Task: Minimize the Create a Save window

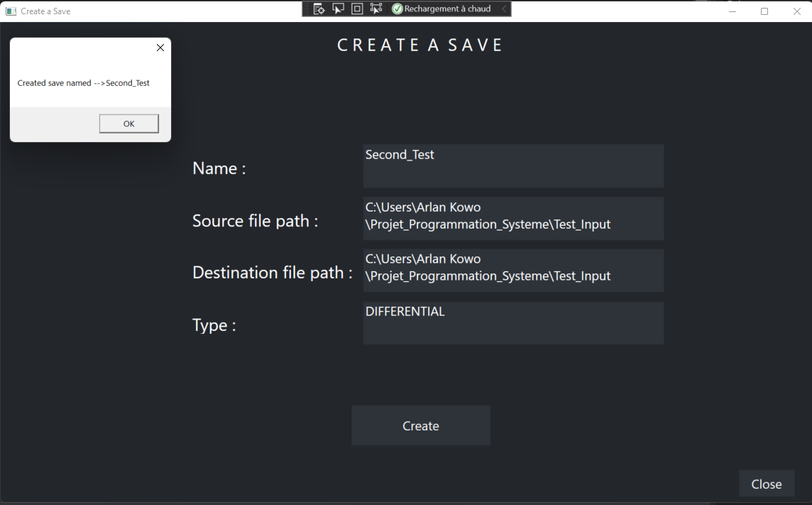Action: [731, 11]
